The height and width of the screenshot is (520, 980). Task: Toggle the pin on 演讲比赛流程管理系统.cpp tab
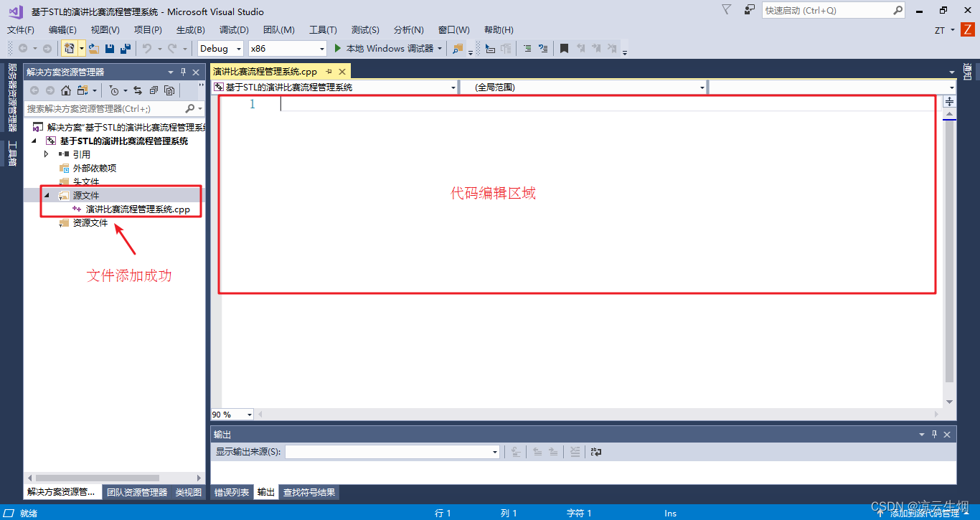pyautogui.click(x=330, y=71)
